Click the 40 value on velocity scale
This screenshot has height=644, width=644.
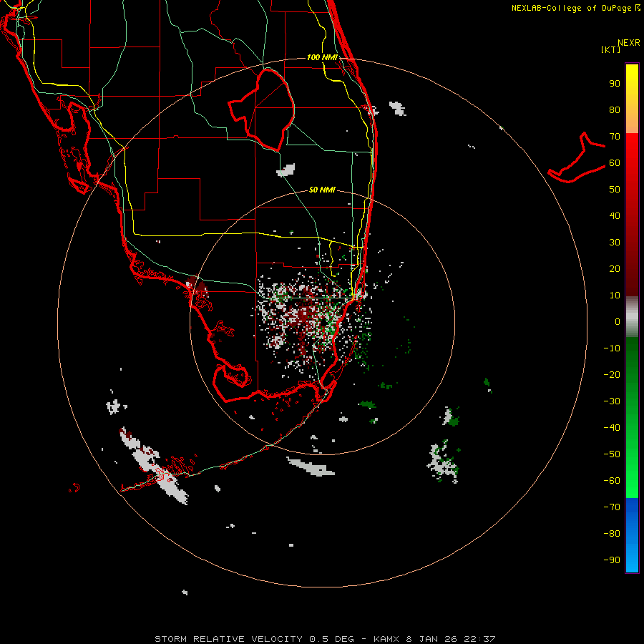click(x=615, y=215)
